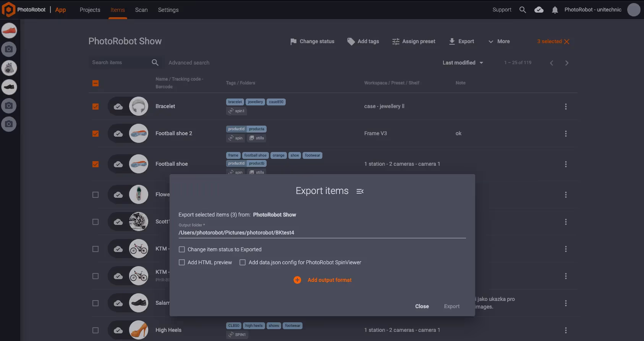Click the cloud sync status icon in header
This screenshot has height=341, width=644.
tap(539, 10)
